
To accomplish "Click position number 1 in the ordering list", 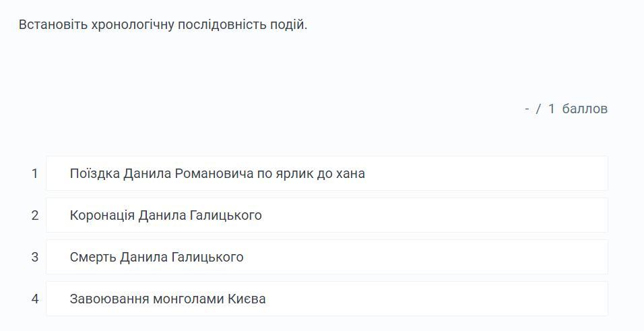I will click(35, 173).
